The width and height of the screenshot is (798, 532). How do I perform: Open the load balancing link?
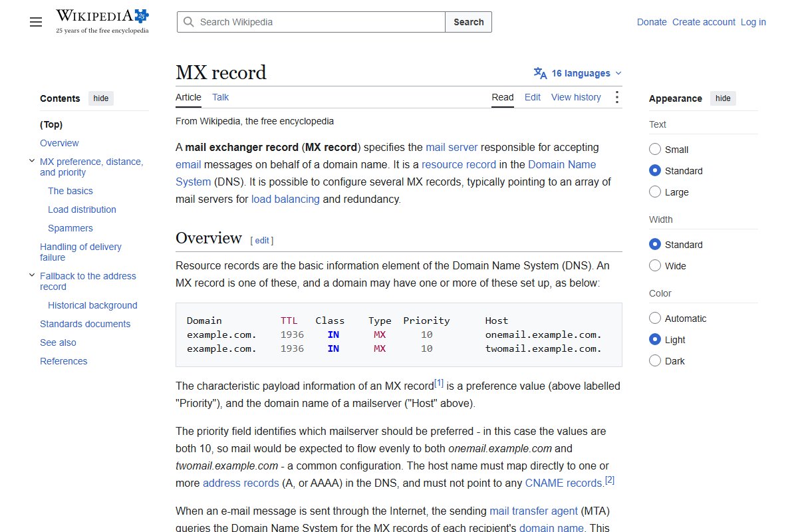(x=285, y=199)
